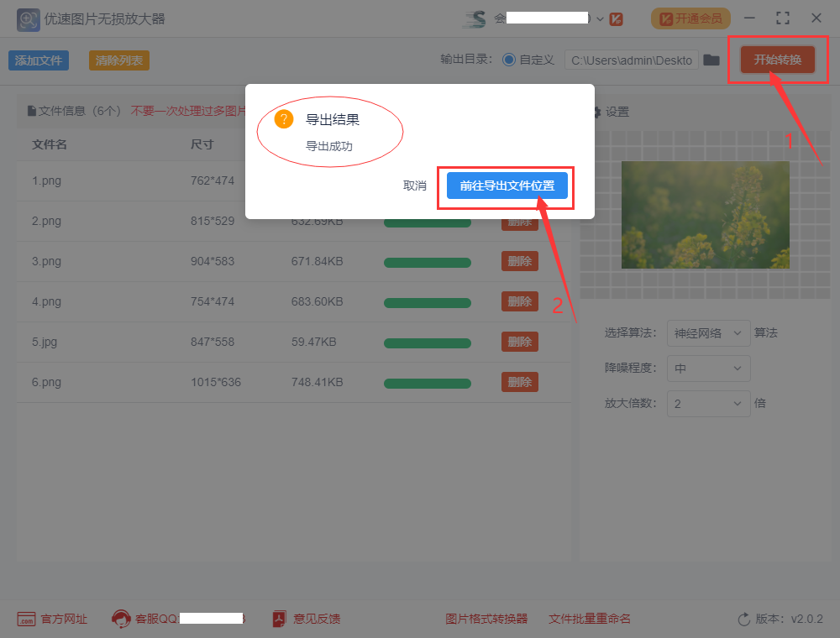The width and height of the screenshot is (840, 638).
Task: Click the preview thumbnail of the flower image
Action: [705, 215]
